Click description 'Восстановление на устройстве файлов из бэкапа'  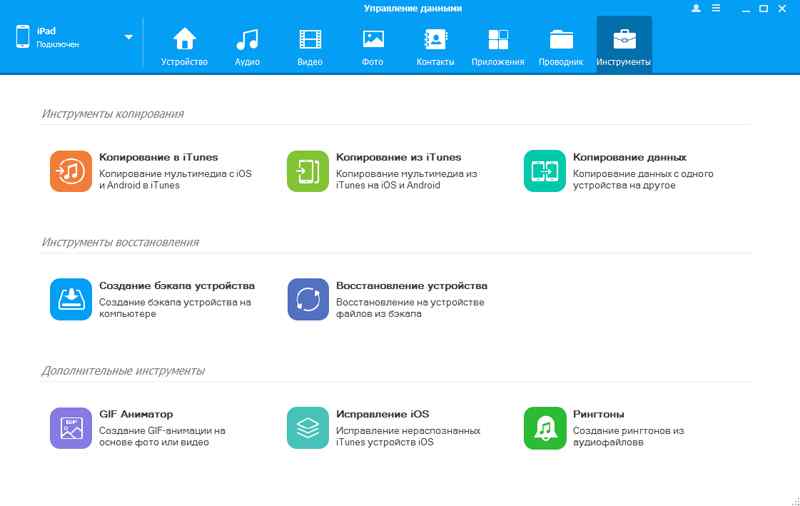(x=410, y=308)
